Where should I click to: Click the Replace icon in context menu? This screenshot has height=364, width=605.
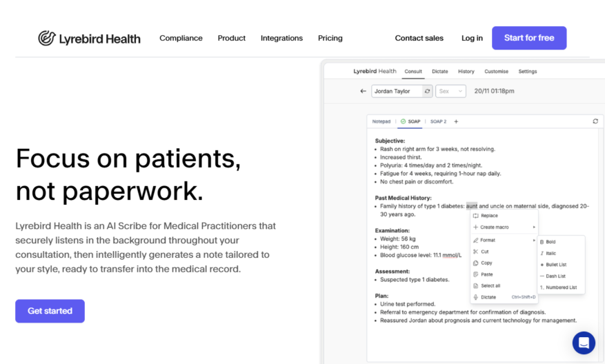(x=476, y=216)
